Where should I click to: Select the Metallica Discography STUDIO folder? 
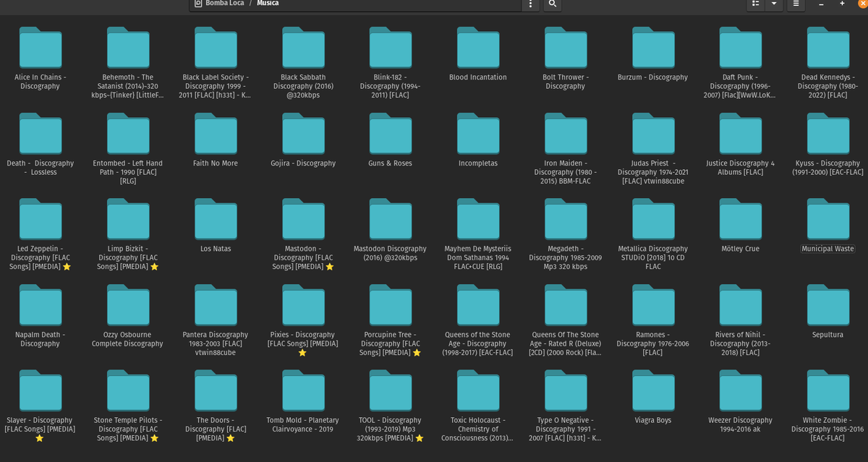653,219
